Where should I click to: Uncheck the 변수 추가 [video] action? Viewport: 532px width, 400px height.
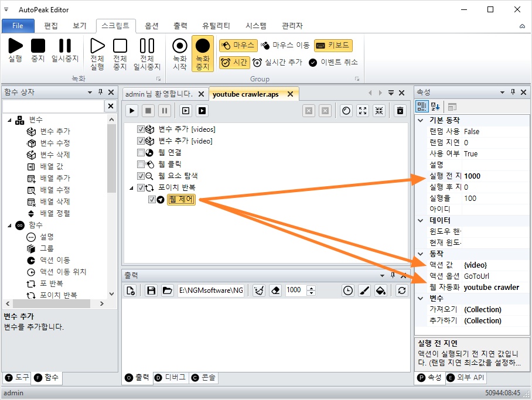tap(141, 141)
